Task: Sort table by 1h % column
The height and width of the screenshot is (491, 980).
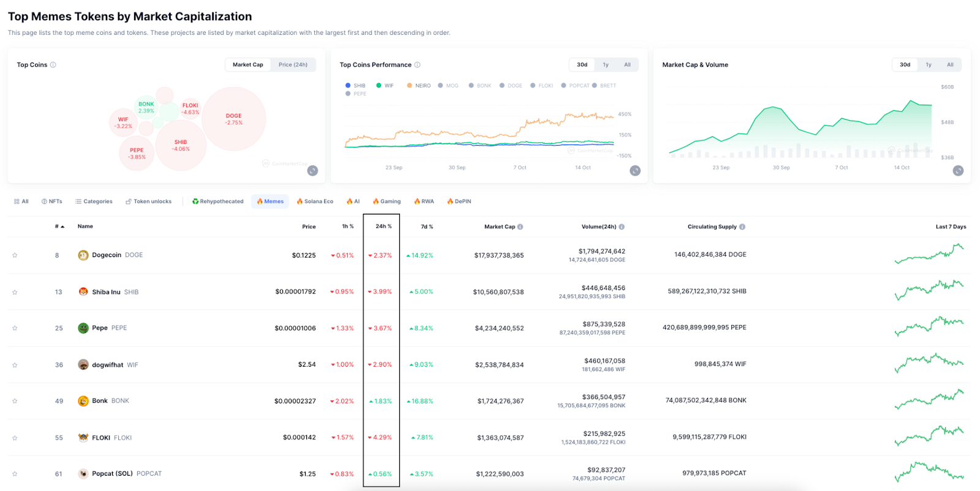Action: pyautogui.click(x=348, y=227)
